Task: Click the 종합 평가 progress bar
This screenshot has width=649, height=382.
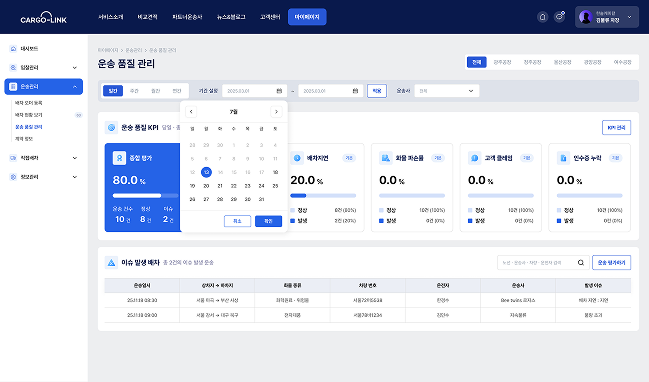Action: tap(145, 195)
